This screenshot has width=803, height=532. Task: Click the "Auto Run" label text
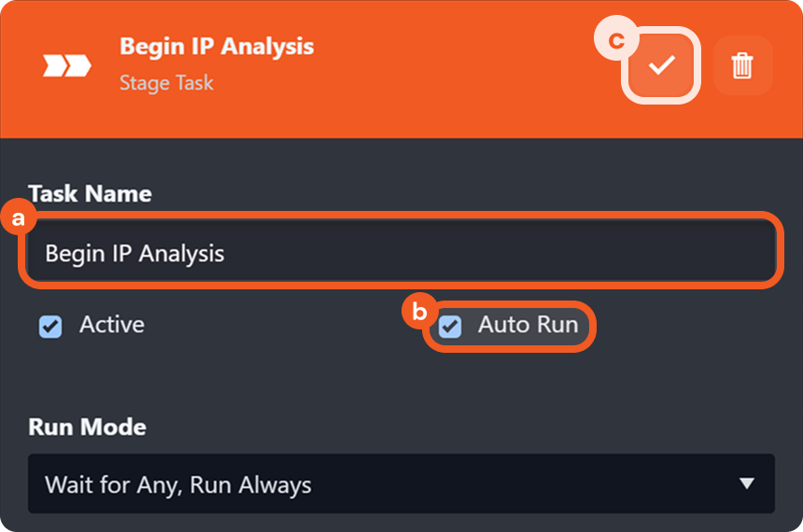point(528,325)
